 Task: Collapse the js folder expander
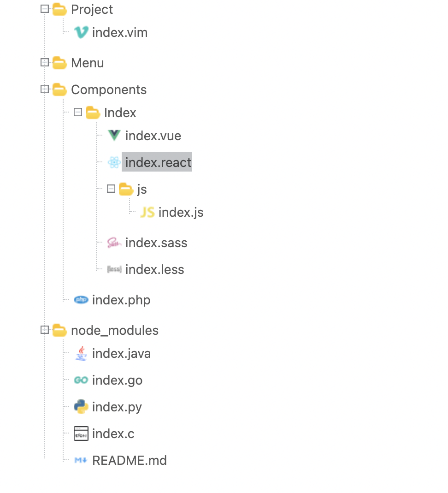coord(111,189)
